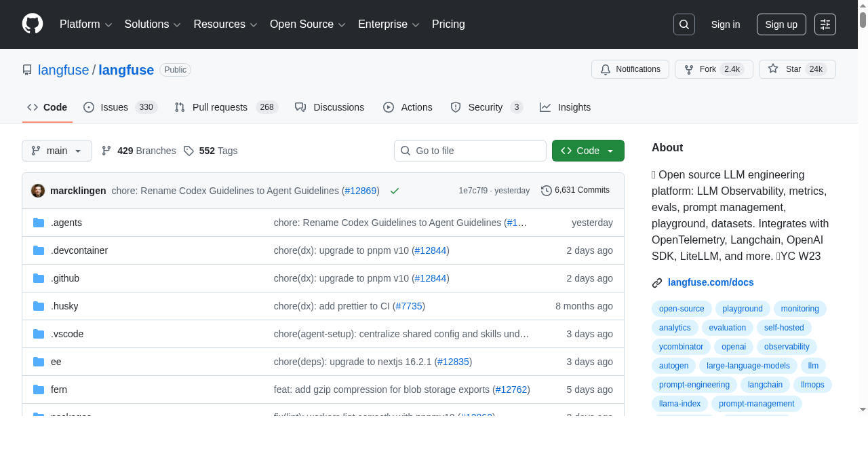This screenshot has height=475, width=868.
Task: Switch to the Issues tab
Action: (120, 107)
